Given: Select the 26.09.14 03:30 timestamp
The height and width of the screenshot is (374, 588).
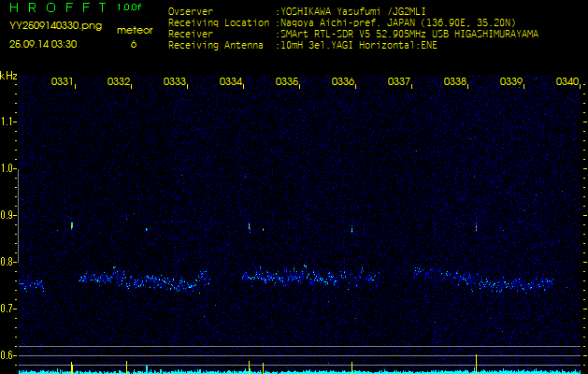Looking at the screenshot, I should coord(43,44).
